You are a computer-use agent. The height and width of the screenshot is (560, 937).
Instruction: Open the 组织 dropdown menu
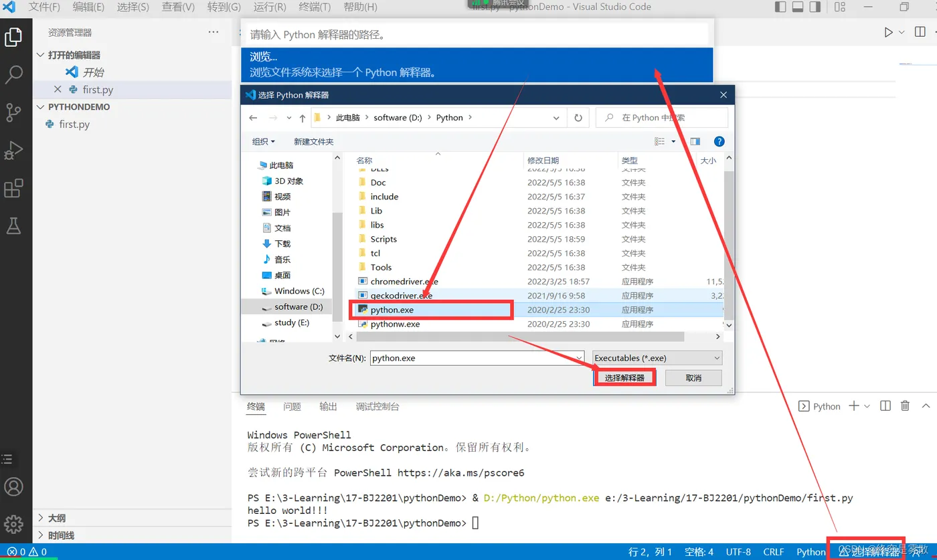[x=264, y=141]
